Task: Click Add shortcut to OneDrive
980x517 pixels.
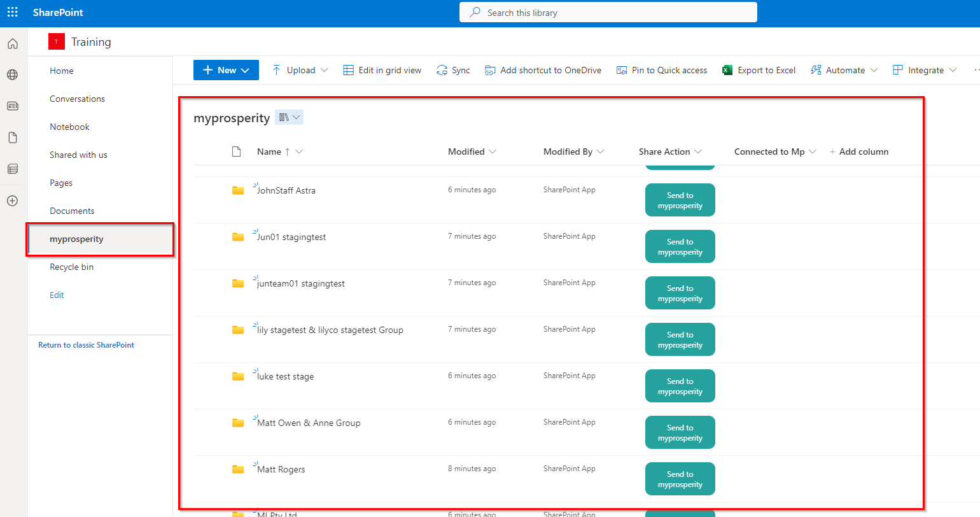Action: (543, 70)
